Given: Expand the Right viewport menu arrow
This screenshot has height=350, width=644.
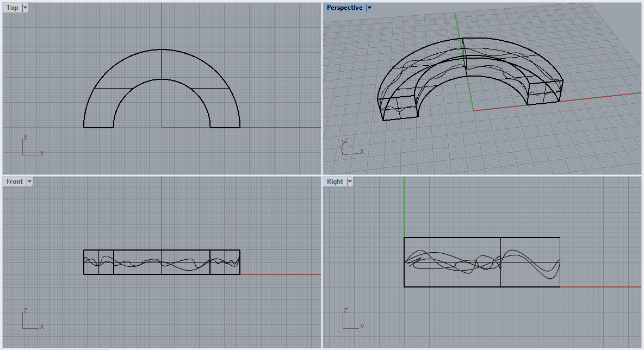Looking at the screenshot, I should [x=349, y=182].
